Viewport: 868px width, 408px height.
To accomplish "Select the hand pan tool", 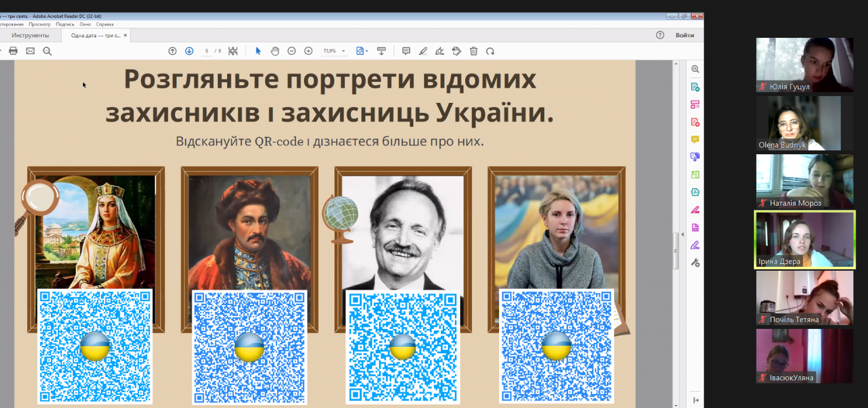I will (x=275, y=51).
